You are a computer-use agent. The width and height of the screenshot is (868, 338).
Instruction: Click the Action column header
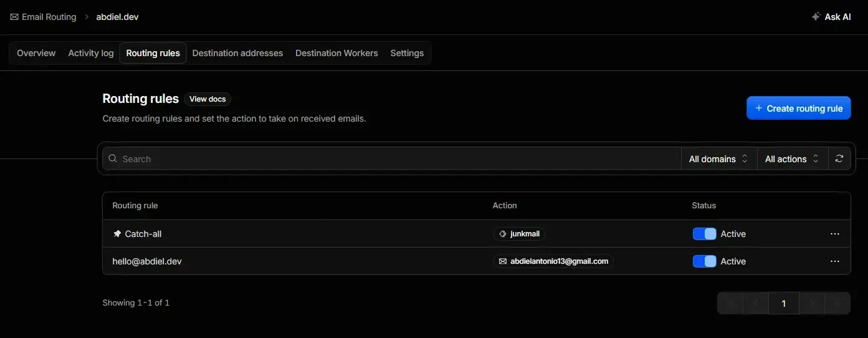click(x=505, y=205)
